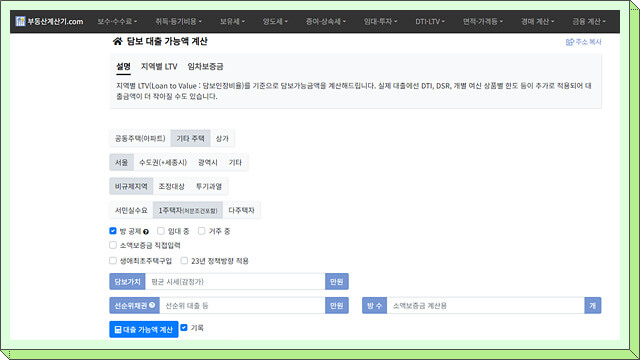Click the help icon next to 방 공제
The height and width of the screenshot is (360, 640).
click(146, 232)
